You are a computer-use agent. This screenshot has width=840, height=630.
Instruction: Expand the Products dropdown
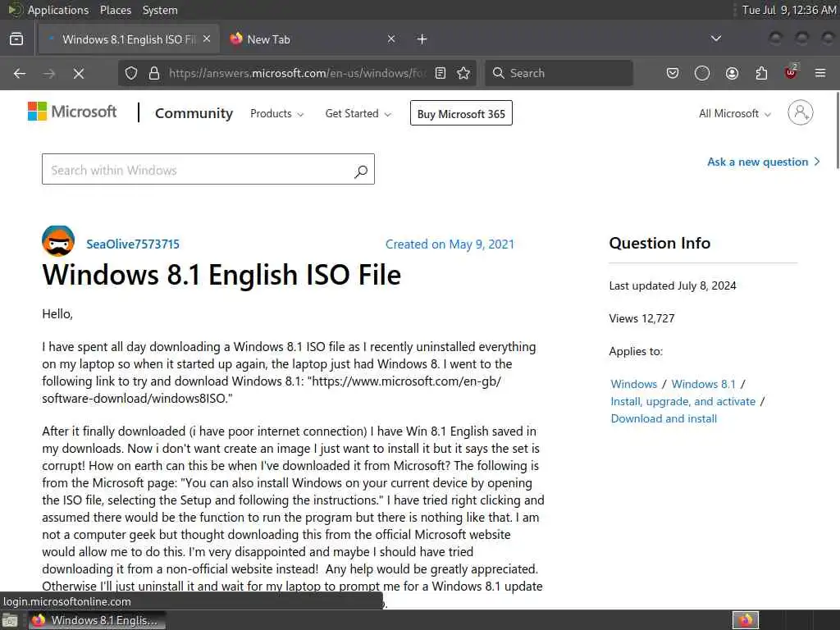277,113
